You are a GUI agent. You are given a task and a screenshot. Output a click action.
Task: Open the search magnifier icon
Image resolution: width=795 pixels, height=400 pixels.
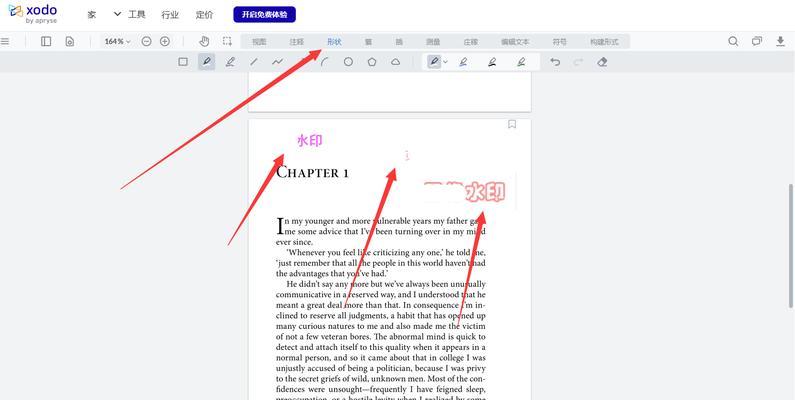tap(733, 42)
